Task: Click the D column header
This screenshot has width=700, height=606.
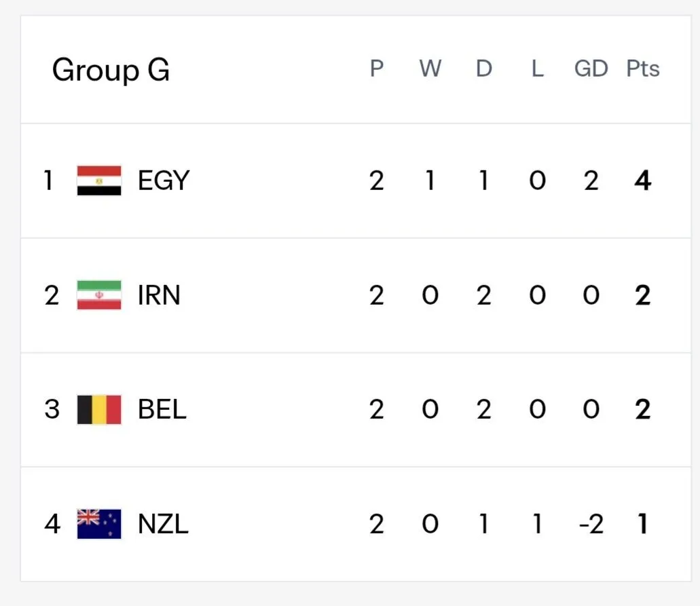Action: pyautogui.click(x=484, y=69)
